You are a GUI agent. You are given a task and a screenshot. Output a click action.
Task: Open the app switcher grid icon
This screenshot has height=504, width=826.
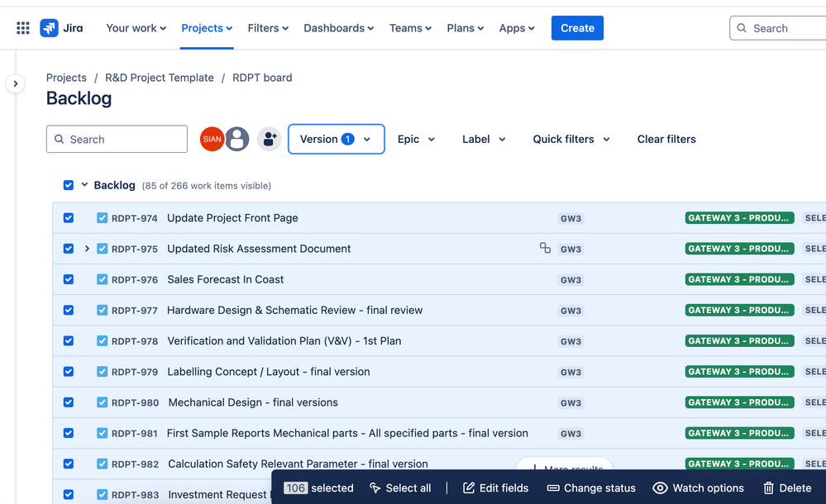point(22,28)
